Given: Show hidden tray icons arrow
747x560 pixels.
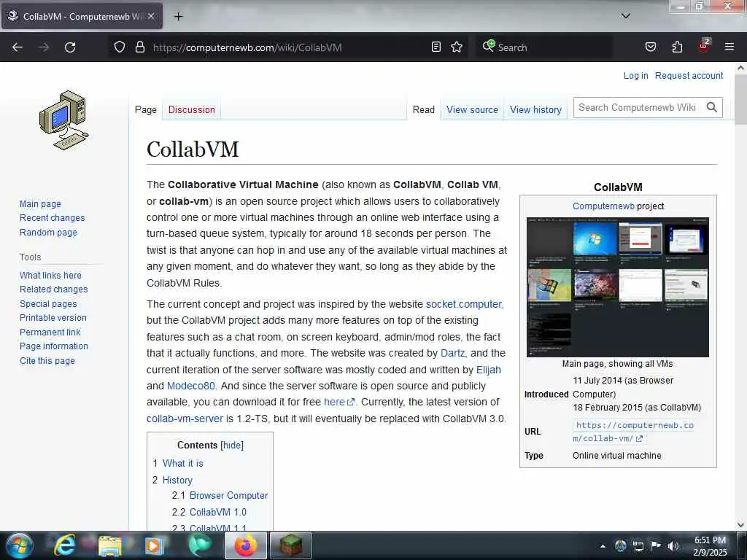Looking at the screenshot, I should tap(603, 546).
